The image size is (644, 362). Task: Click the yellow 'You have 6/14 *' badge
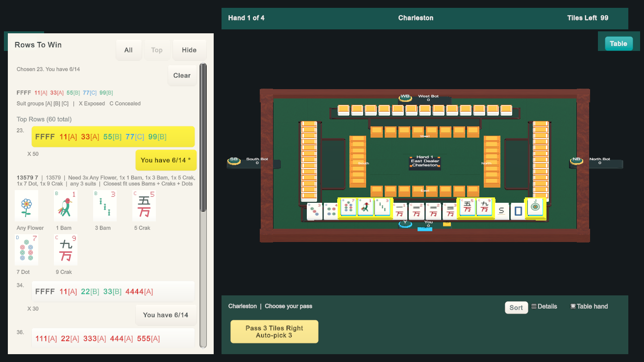tap(166, 160)
